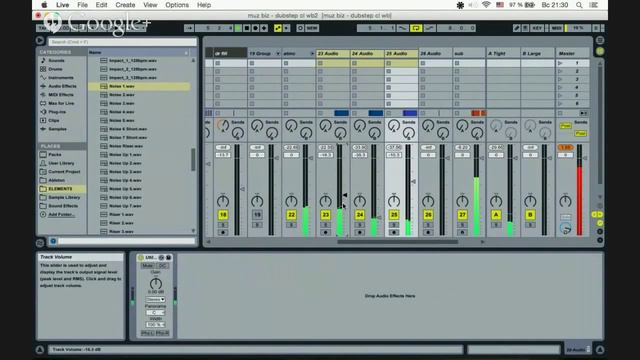Click the NEW button in transport

(x=312, y=28)
